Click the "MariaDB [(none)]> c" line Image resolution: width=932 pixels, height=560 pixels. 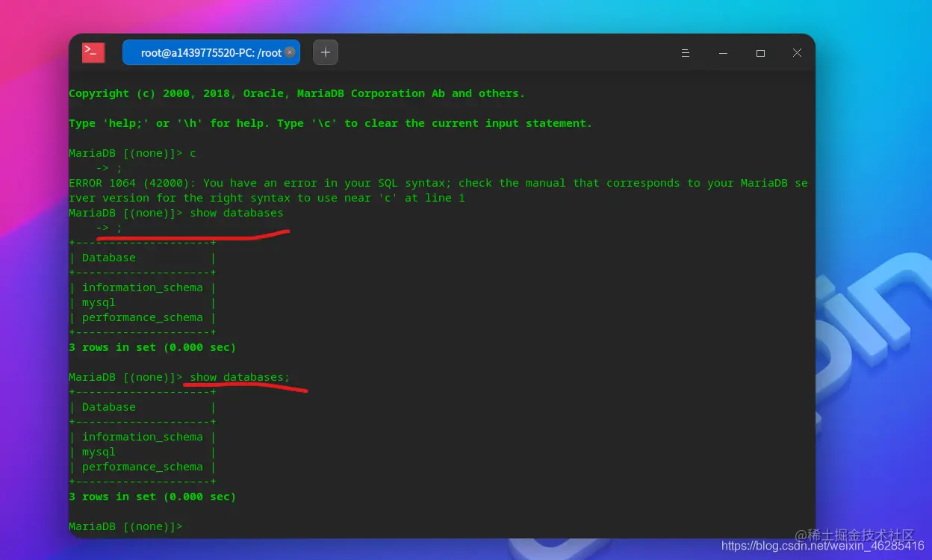point(132,153)
